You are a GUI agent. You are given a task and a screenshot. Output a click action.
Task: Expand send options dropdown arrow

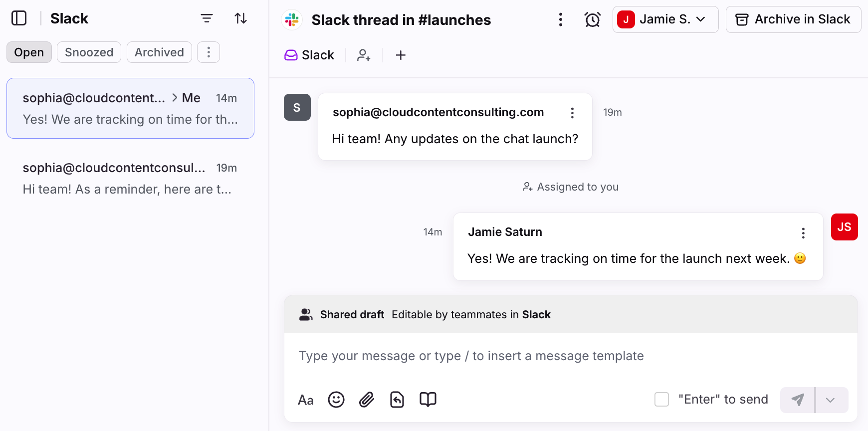[x=831, y=400]
